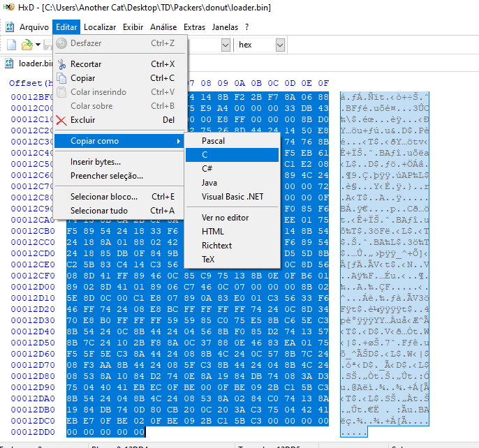
Task: Choose Selecionar bloco... menu entry
Action: (120, 197)
